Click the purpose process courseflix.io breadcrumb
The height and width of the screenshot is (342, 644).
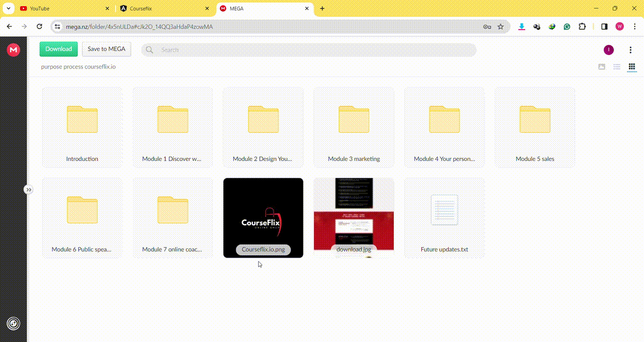click(x=78, y=67)
